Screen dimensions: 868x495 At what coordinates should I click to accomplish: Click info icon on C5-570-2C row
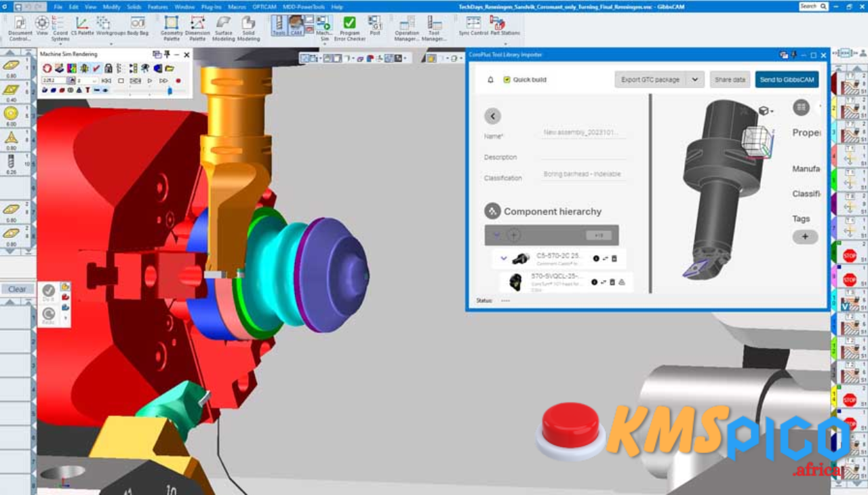596,258
